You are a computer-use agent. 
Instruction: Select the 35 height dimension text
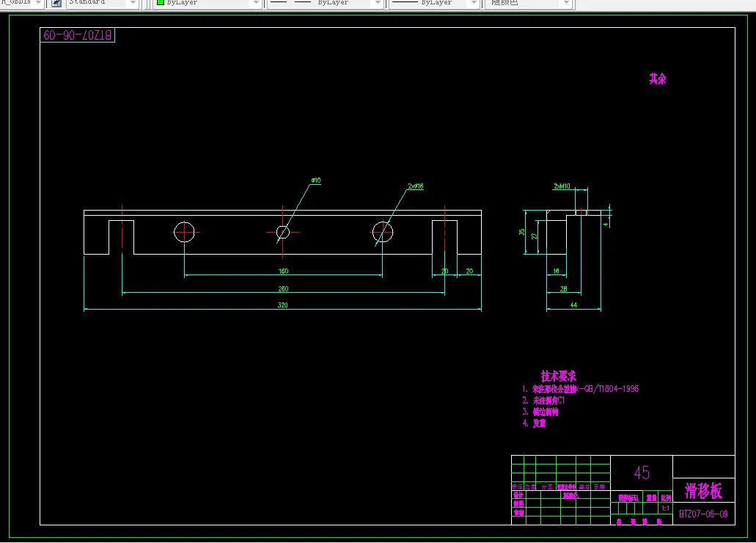[521, 232]
